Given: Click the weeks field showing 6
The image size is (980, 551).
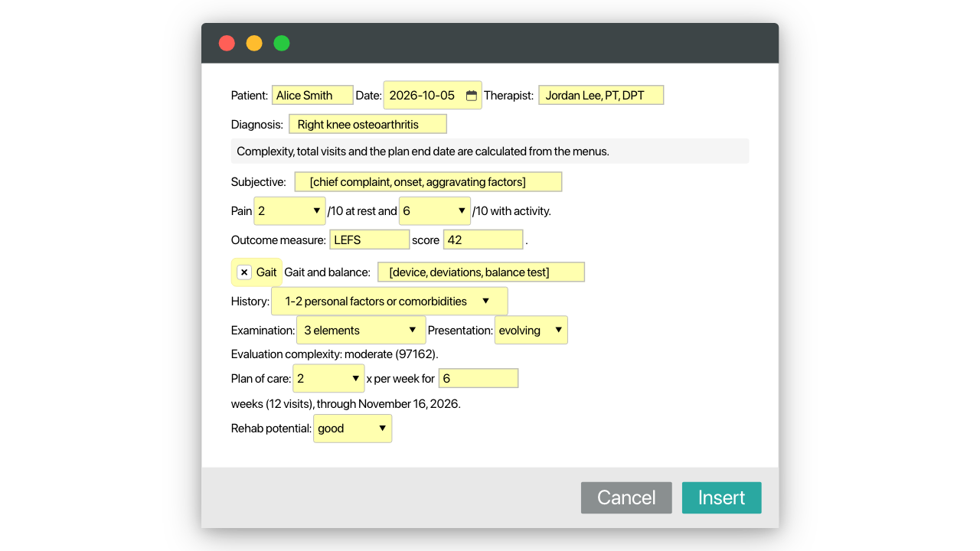Looking at the screenshot, I should coord(479,378).
